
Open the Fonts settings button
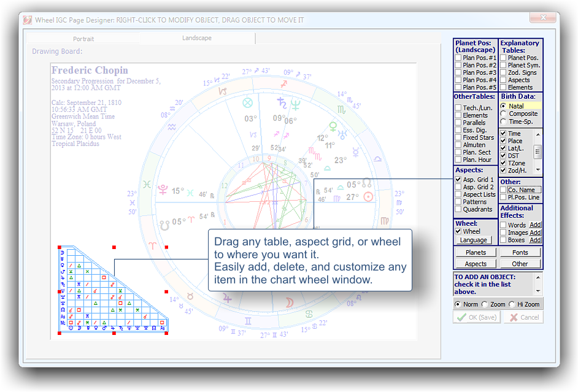coord(520,252)
